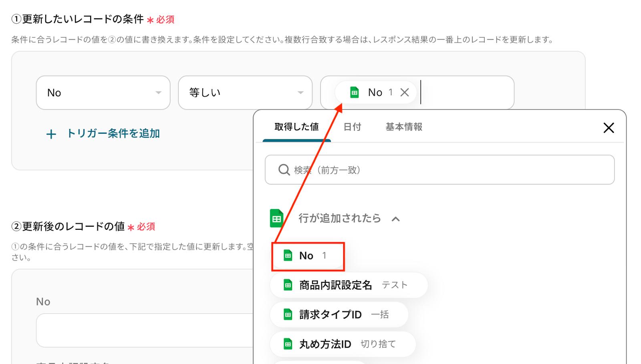
Task: Switch to the 基本情報 tab
Action: (404, 127)
